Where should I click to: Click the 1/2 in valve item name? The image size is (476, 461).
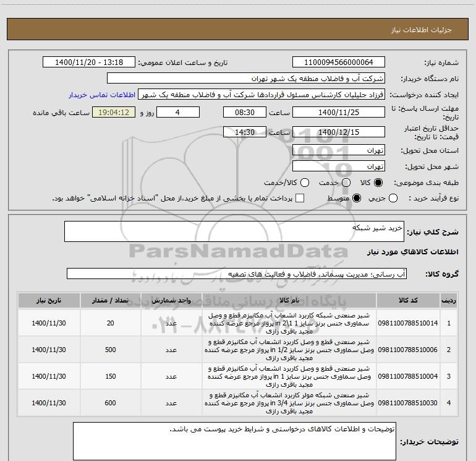(289, 350)
